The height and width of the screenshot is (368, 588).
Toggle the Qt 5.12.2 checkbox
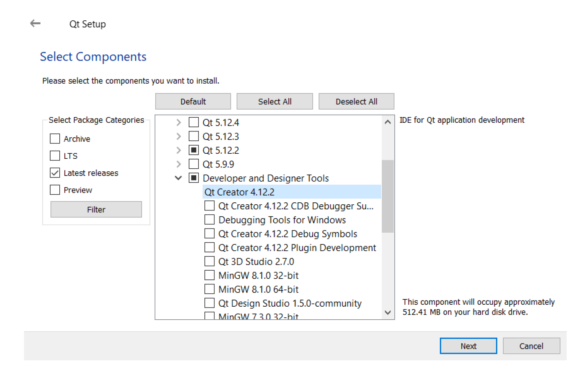tap(194, 150)
